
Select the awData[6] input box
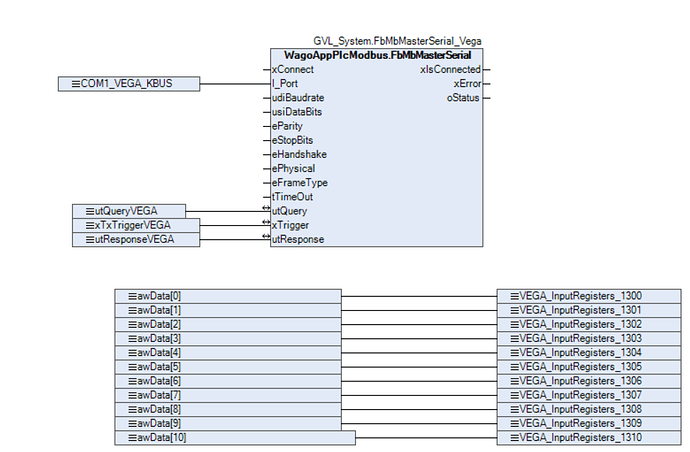[228, 381]
